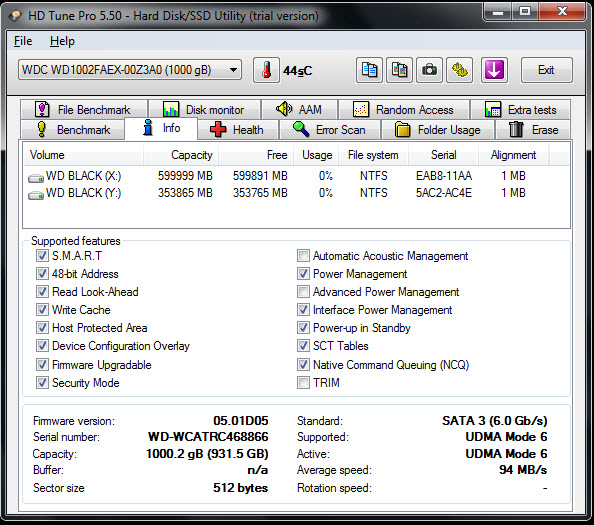Viewport: 594px width, 525px height.
Task: Switch to the Extra tests tab
Action: click(x=521, y=109)
